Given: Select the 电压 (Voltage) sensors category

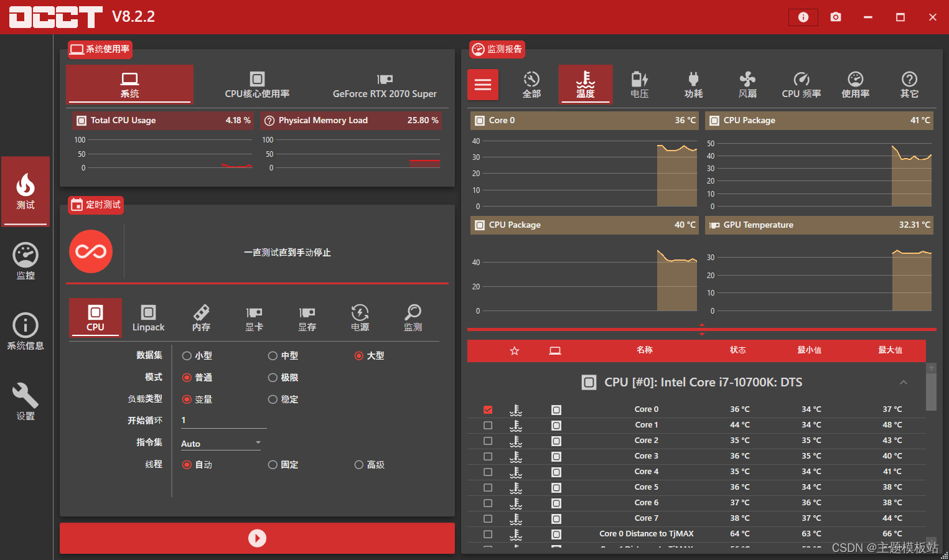Looking at the screenshot, I should point(640,85).
